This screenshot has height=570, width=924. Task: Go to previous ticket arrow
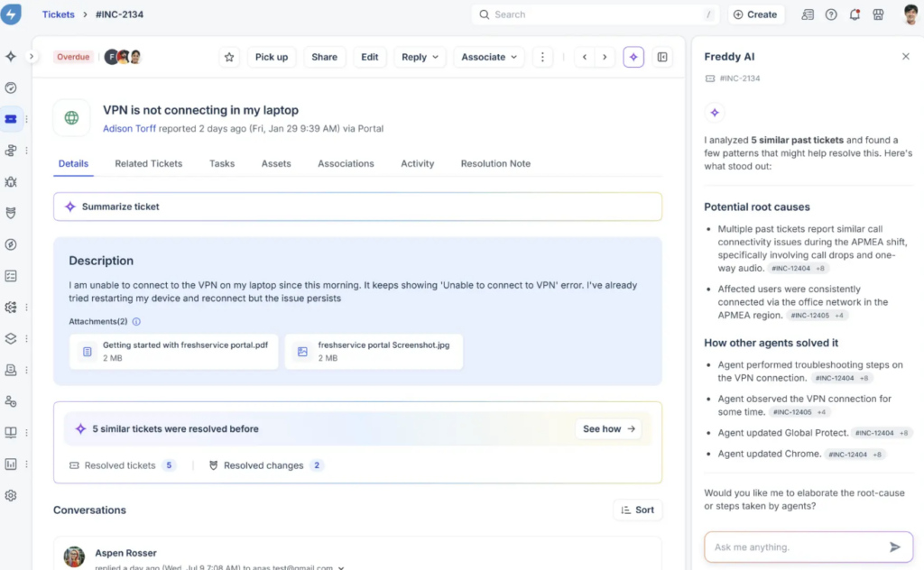click(x=585, y=57)
